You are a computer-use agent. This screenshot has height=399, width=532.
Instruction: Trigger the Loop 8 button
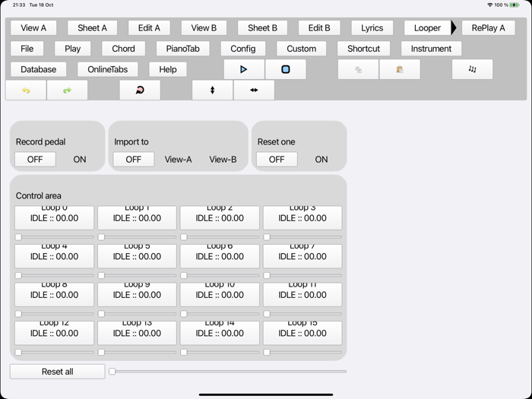tap(54, 295)
